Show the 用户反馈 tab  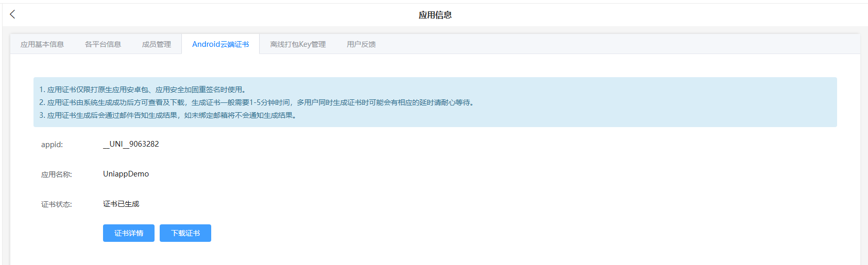(x=361, y=44)
